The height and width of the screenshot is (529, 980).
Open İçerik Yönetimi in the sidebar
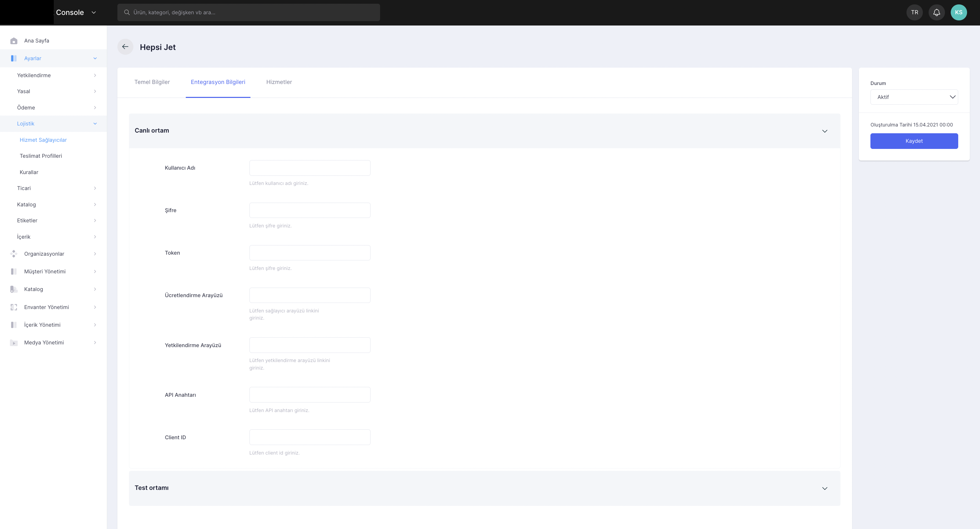[42, 325]
